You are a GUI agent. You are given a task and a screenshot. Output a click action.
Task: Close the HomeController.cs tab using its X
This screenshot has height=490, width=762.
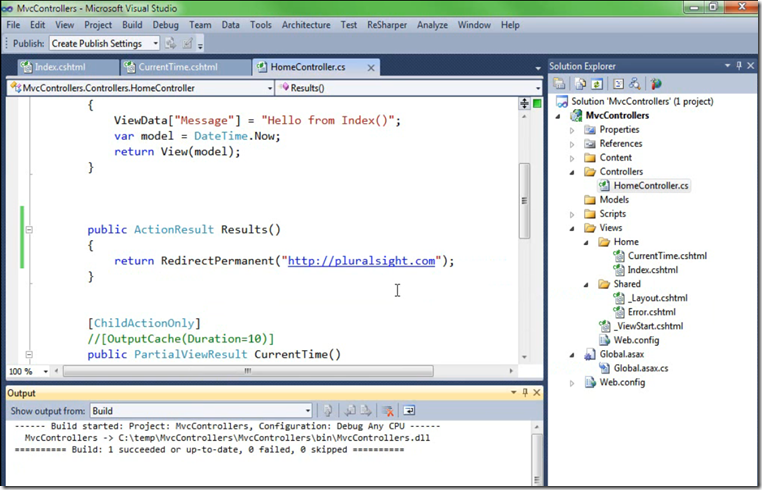(371, 68)
